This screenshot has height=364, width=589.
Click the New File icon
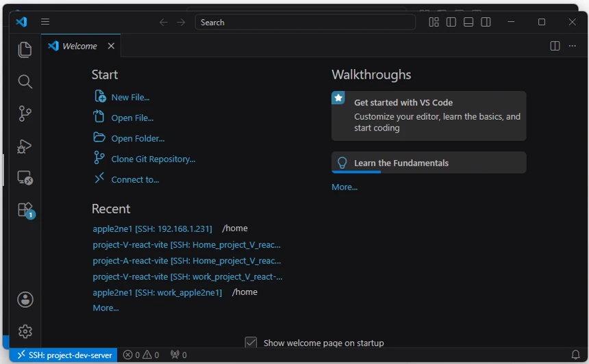[100, 96]
